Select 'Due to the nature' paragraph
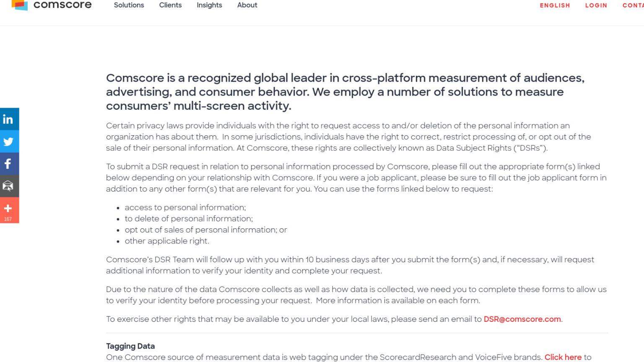This screenshot has height=362, width=644. 356,295
